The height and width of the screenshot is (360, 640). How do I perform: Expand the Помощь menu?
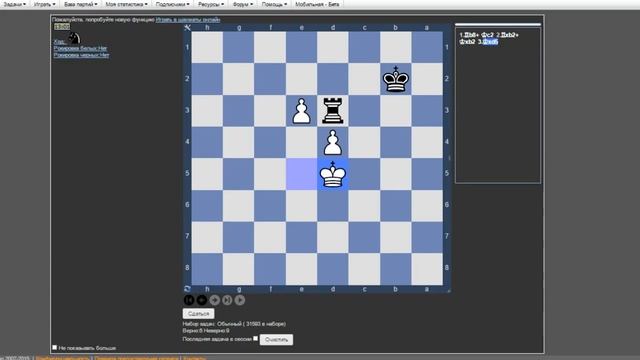[274, 4]
